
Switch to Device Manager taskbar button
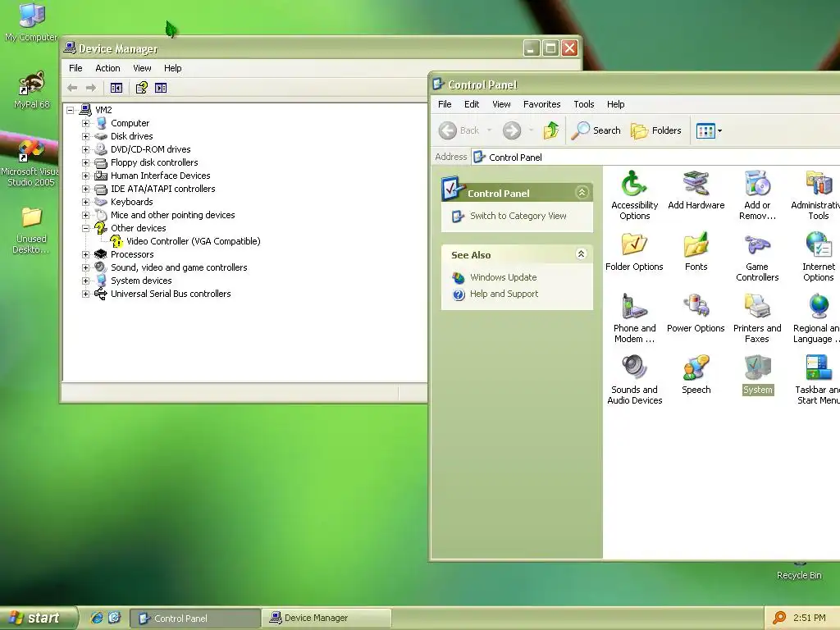pos(326,619)
